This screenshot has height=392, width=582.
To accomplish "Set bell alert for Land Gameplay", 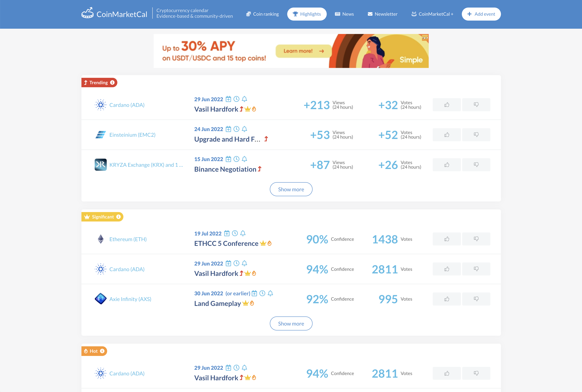I will [x=270, y=293].
